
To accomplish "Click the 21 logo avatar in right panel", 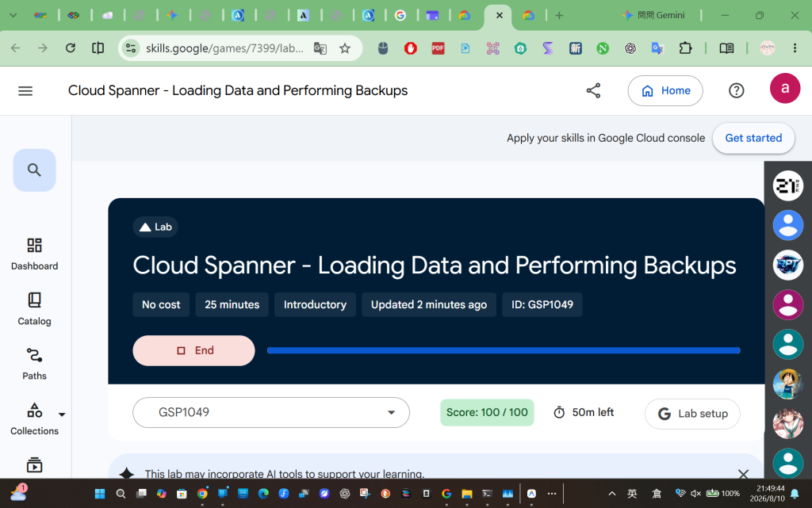I will coord(787,185).
